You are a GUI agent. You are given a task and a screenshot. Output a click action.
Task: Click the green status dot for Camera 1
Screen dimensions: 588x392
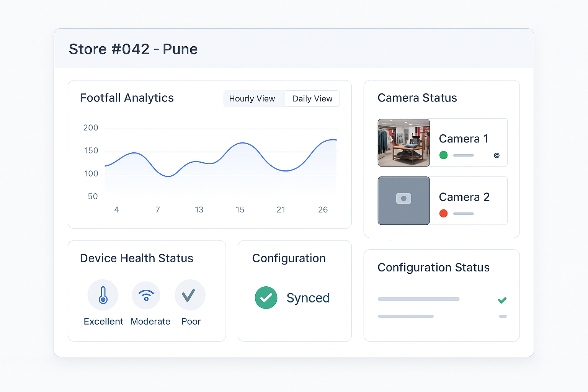pos(443,155)
